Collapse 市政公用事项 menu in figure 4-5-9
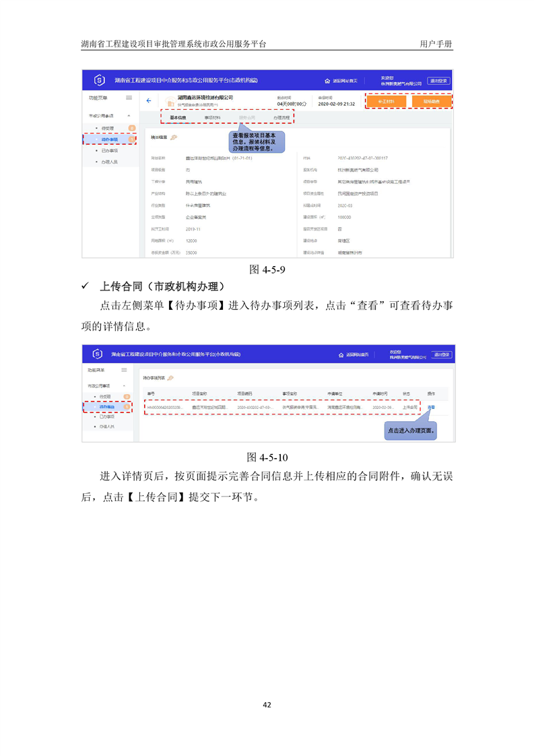Image resolution: width=534 pixels, height=756 pixels. pyautogui.click(x=129, y=116)
